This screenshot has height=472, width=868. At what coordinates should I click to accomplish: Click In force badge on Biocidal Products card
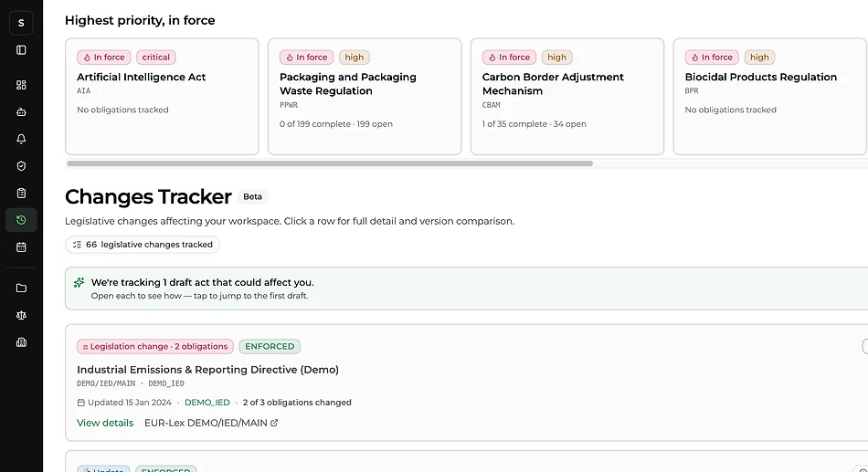[712, 57]
